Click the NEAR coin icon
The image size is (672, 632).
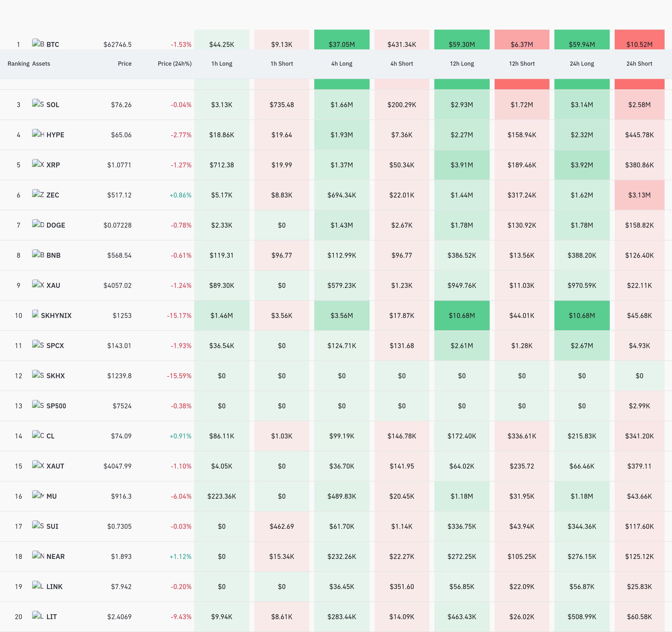[38, 555]
